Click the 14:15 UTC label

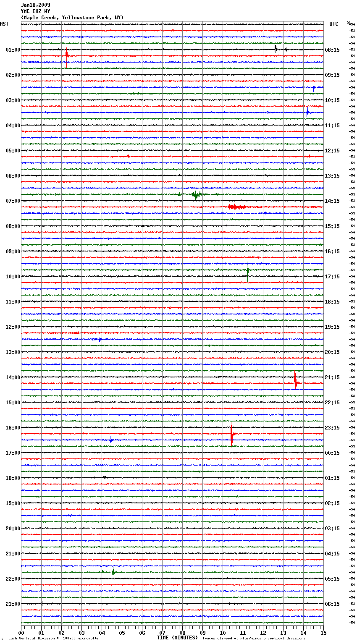[x=332, y=201]
